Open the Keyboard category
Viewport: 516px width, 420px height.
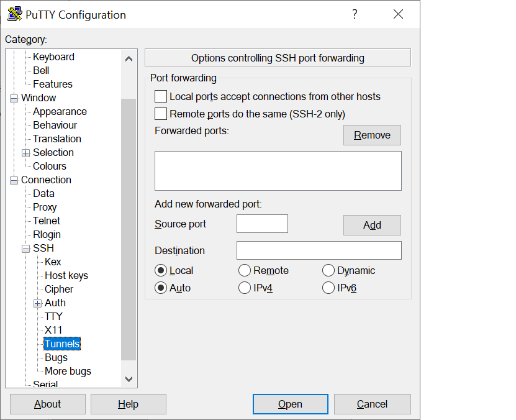tap(53, 57)
